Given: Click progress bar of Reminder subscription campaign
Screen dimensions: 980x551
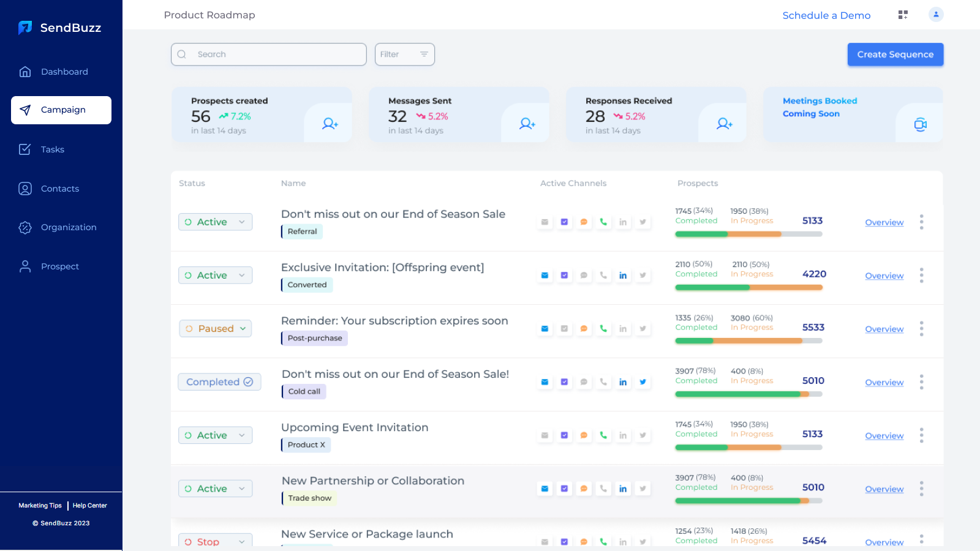Looking at the screenshot, I should tap(748, 341).
